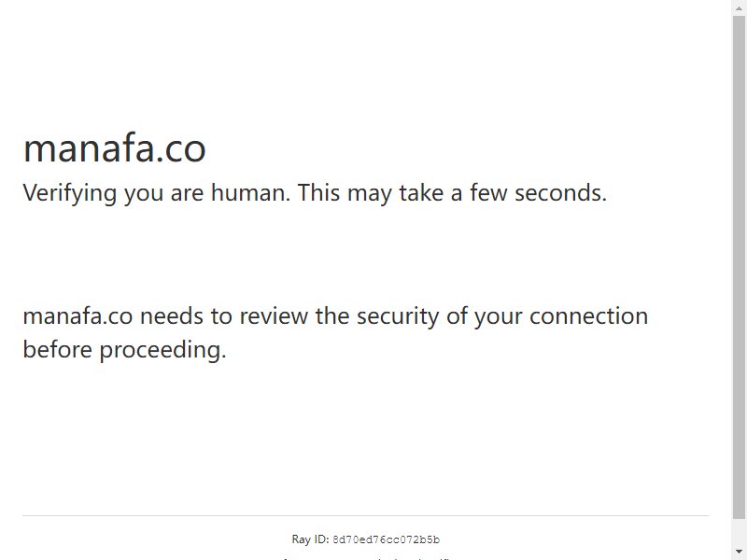Click the Ray ID code 8d70ed76cc072b5b
The image size is (747, 560).
coord(386,539)
